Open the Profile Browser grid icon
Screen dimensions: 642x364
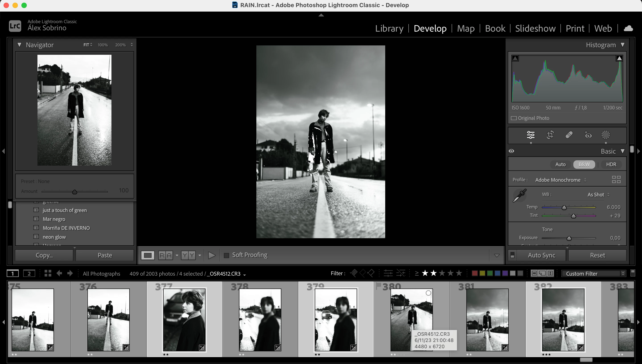616,179
